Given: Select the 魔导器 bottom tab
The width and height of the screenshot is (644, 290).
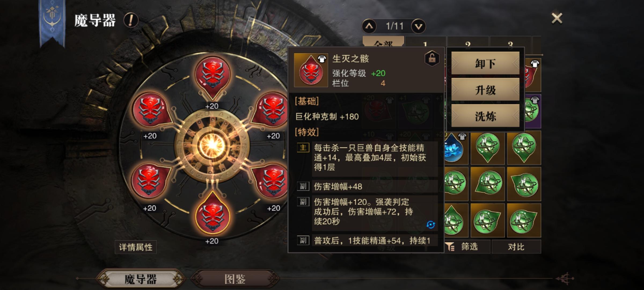Looking at the screenshot, I should [x=140, y=279].
